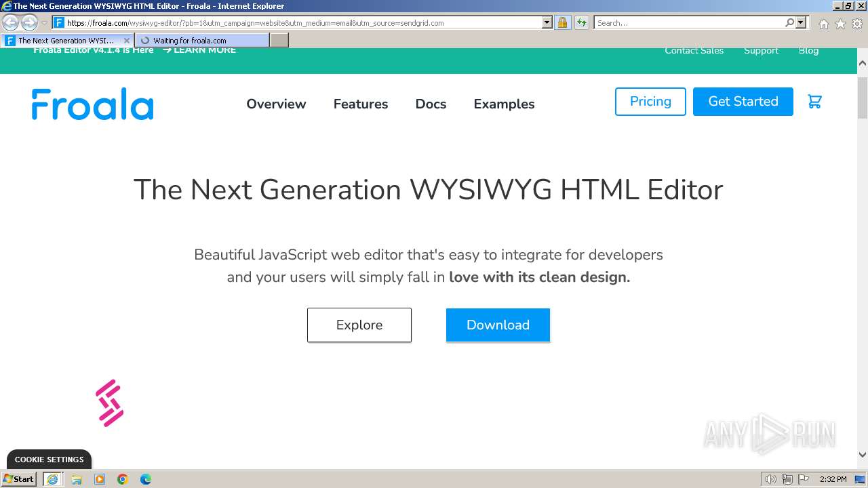The width and height of the screenshot is (868, 488).
Task: Click the Get Started button
Action: (743, 102)
